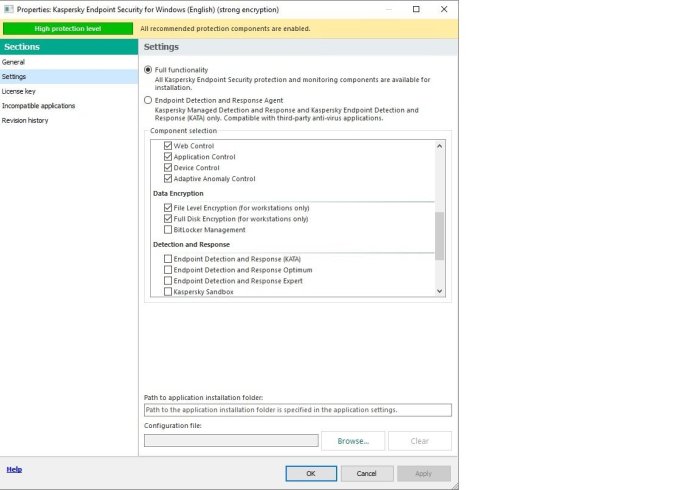This screenshot has height=490, width=700.
Task: Click the Properties window title icon
Action: [8, 9]
